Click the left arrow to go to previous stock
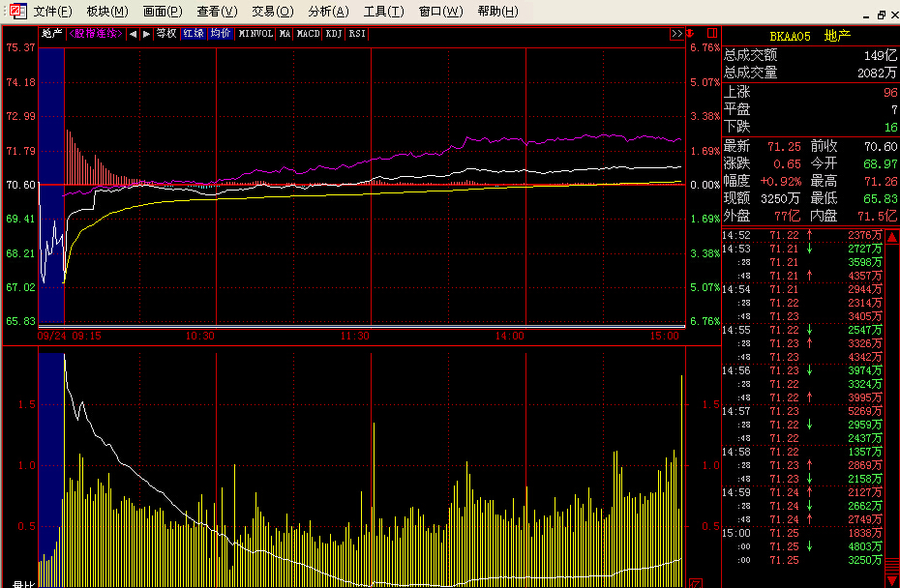Screen dimensions: 900x588 [134, 34]
